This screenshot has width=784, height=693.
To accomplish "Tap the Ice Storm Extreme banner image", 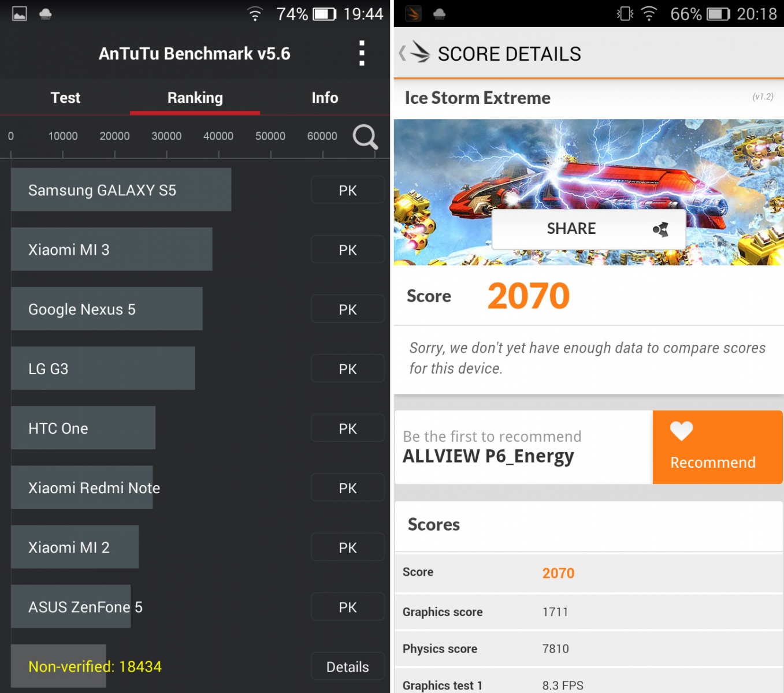I will (589, 192).
